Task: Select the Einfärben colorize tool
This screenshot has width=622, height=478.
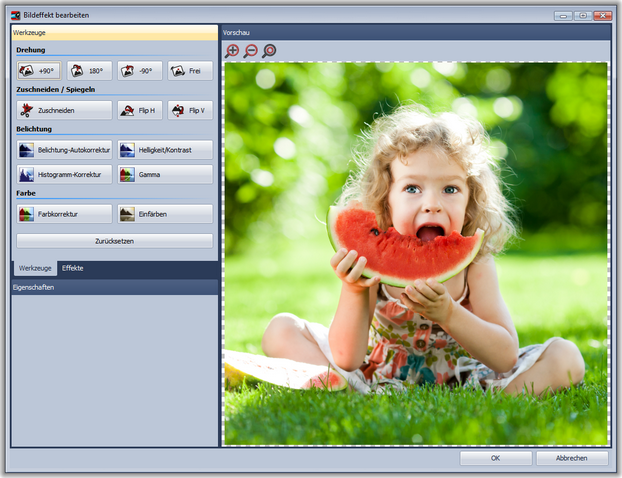Action: (164, 214)
